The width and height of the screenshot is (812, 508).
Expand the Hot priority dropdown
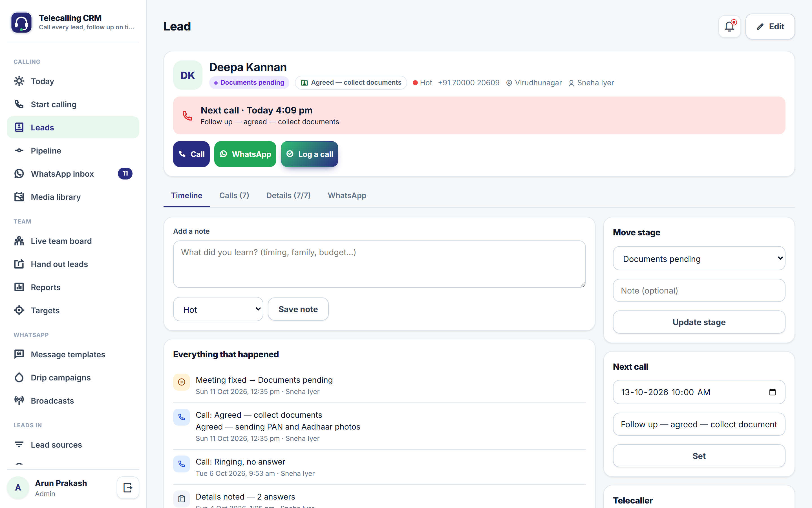[218, 309]
